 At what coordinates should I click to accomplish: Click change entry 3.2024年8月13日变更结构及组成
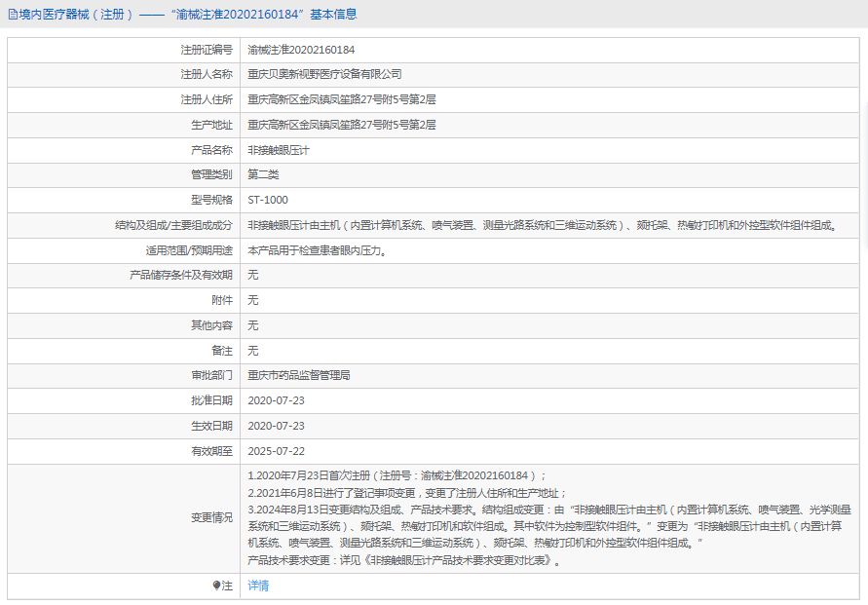click(x=549, y=526)
